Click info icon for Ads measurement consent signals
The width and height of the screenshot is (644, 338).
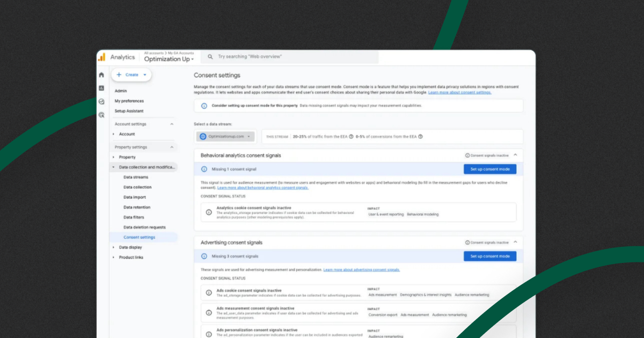pos(209,313)
